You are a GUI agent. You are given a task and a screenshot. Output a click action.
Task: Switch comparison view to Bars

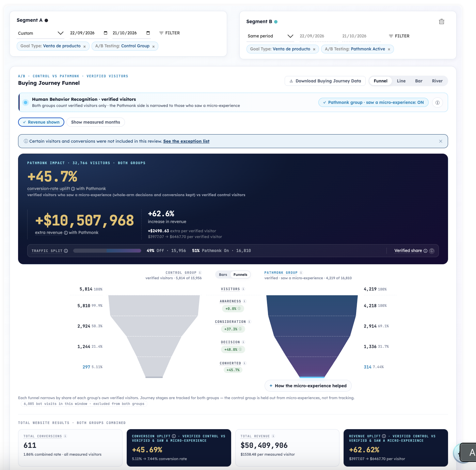[x=223, y=275]
